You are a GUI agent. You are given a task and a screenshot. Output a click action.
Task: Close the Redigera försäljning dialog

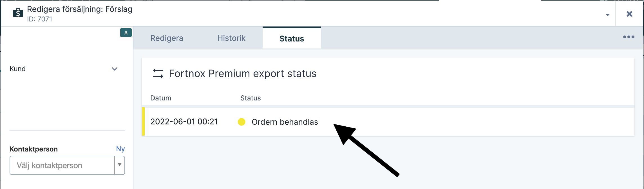pyautogui.click(x=629, y=14)
